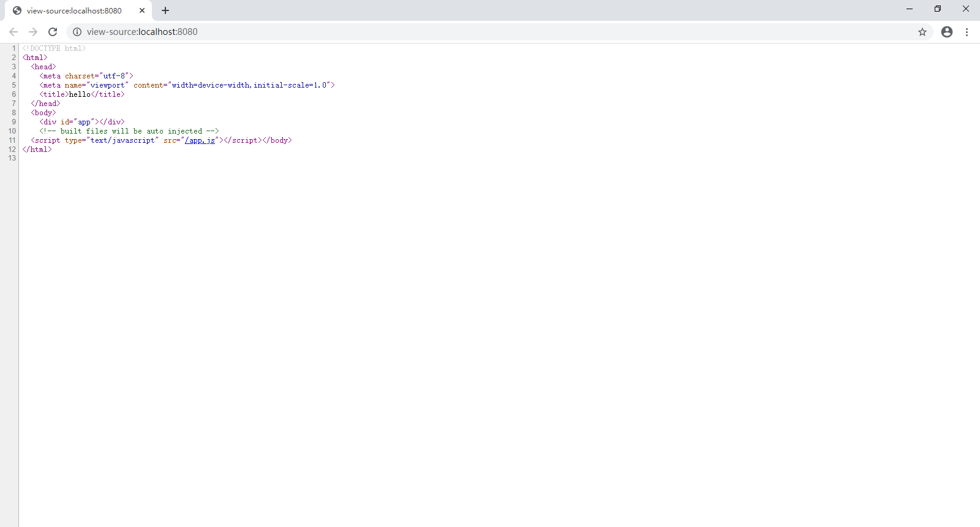Close the browser window
Screen dimensions: 980x527
pyautogui.click(x=966, y=9)
